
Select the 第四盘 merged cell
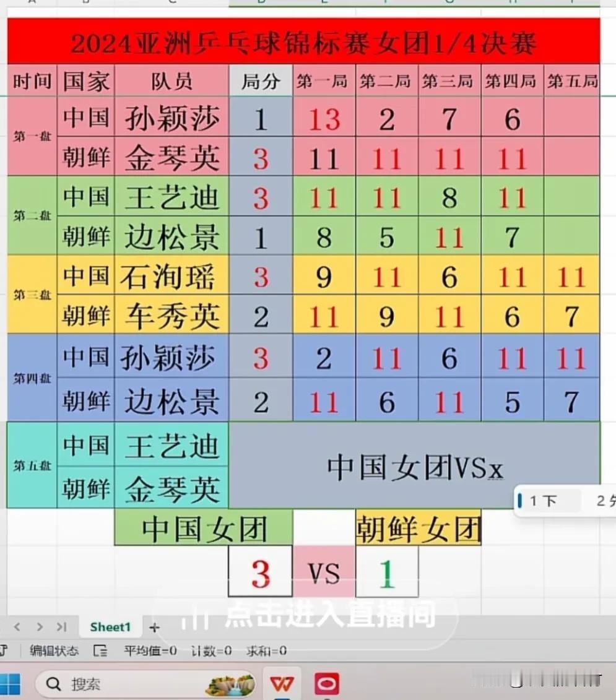[32, 378]
